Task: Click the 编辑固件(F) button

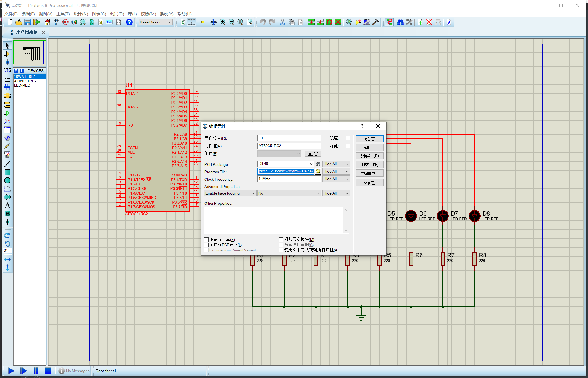Action: pos(369,173)
